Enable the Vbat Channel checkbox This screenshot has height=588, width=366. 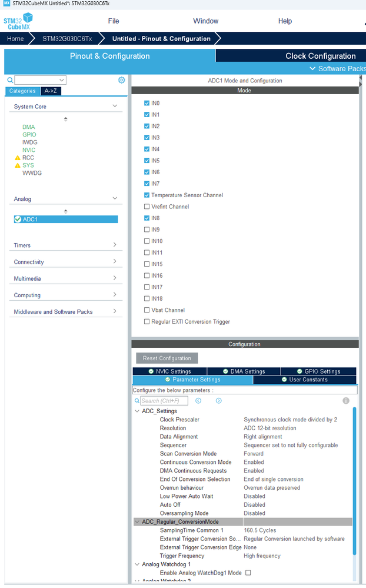[147, 310]
